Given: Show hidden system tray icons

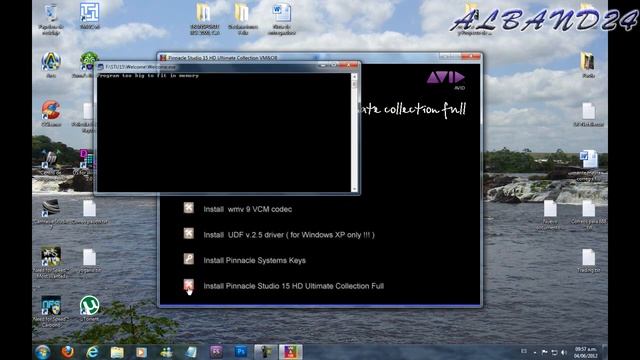Looking at the screenshot, I should coord(535,352).
